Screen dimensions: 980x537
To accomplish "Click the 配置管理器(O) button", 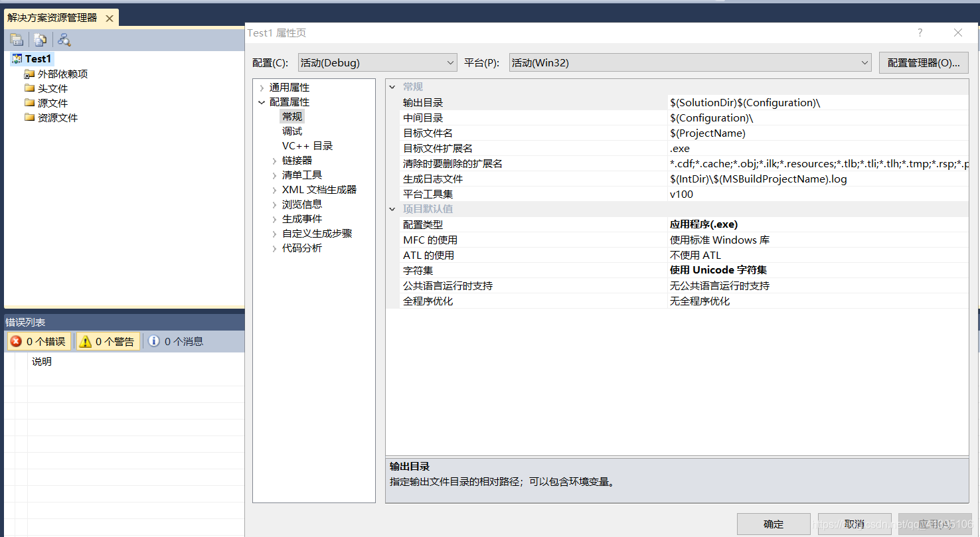I will coord(924,62).
